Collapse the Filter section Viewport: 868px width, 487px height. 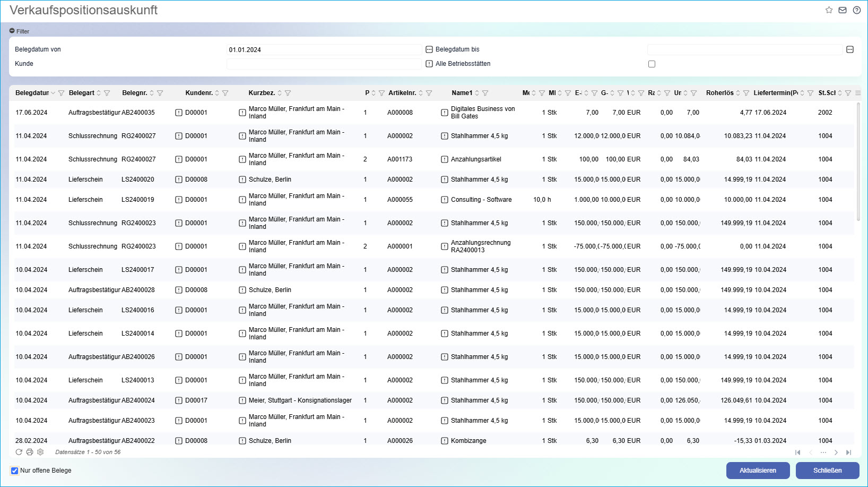[12, 31]
